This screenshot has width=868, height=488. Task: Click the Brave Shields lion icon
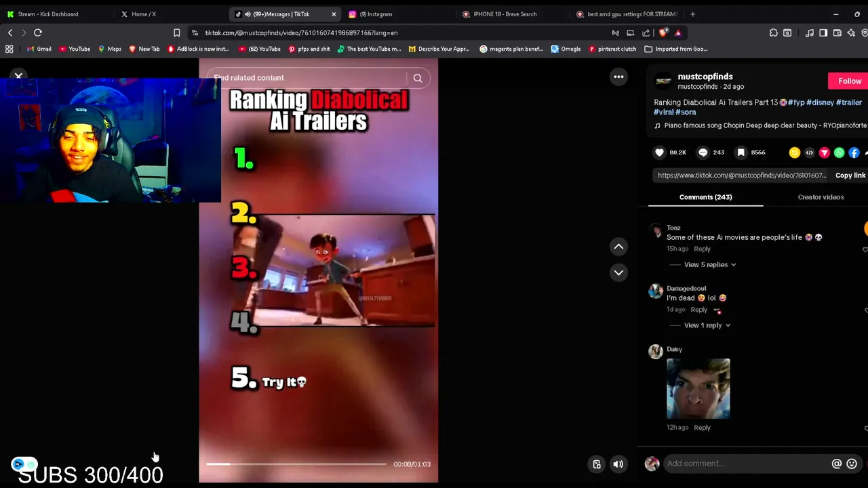pos(663,33)
